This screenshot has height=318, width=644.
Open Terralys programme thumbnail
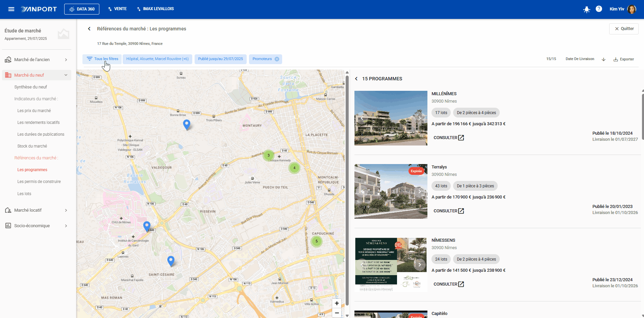391,191
